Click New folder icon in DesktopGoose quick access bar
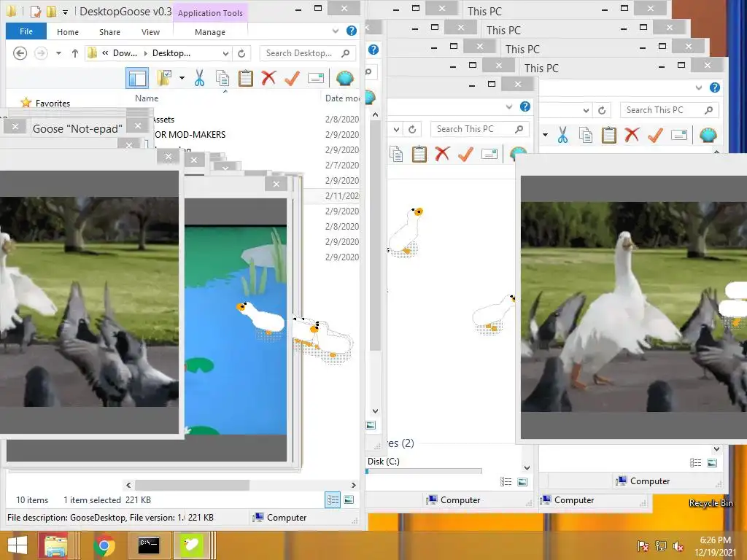Image resolution: width=747 pixels, height=560 pixels. (52, 11)
